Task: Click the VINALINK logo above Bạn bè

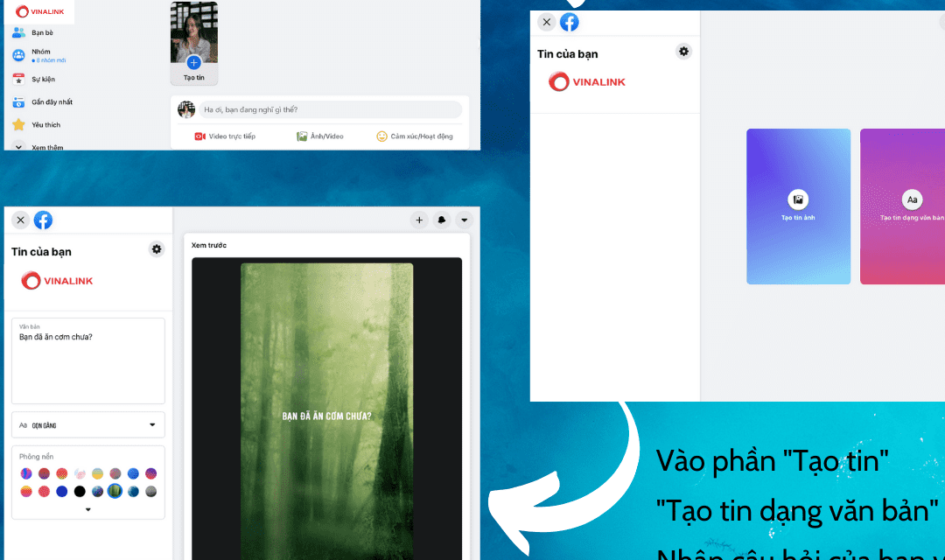Action: [39, 11]
